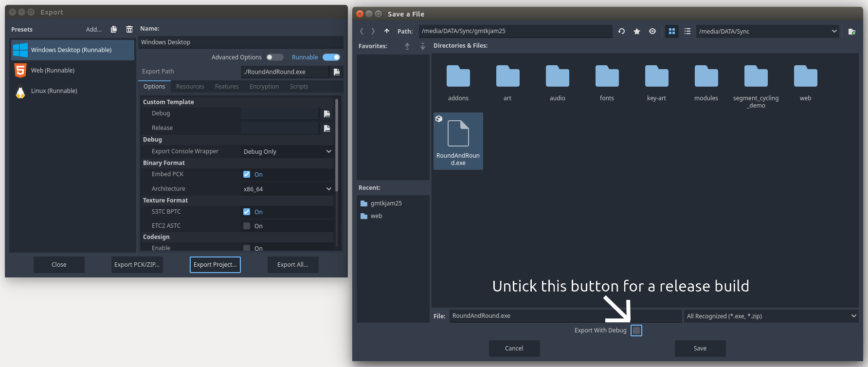Tick the Export With Debug checkbox

[x=636, y=330]
